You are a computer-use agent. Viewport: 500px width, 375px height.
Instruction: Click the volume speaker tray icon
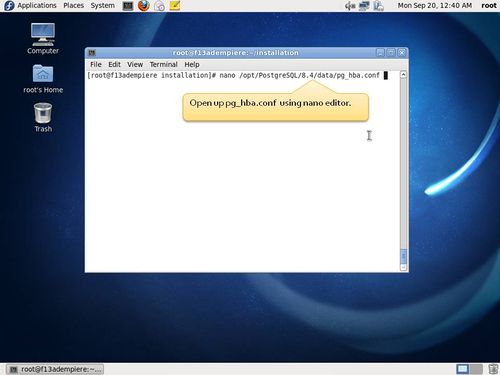(x=350, y=6)
